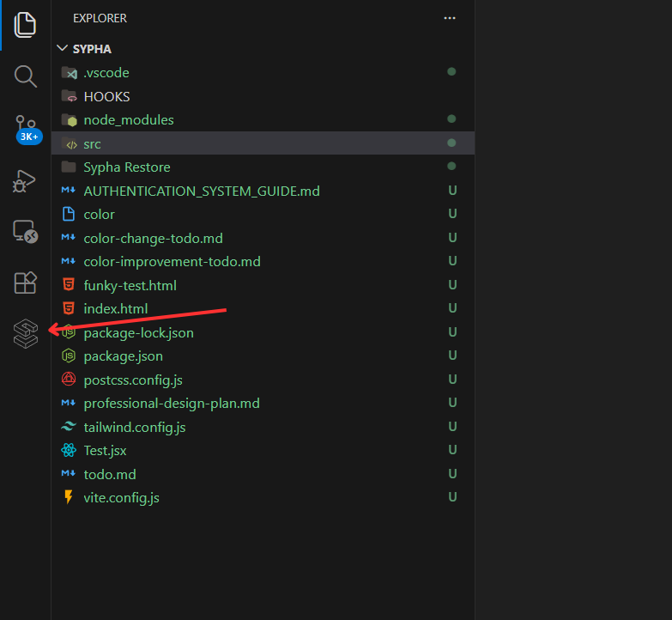This screenshot has height=620, width=672.
Task: Open Explorer views and more actions menu
Action: pyautogui.click(x=450, y=18)
